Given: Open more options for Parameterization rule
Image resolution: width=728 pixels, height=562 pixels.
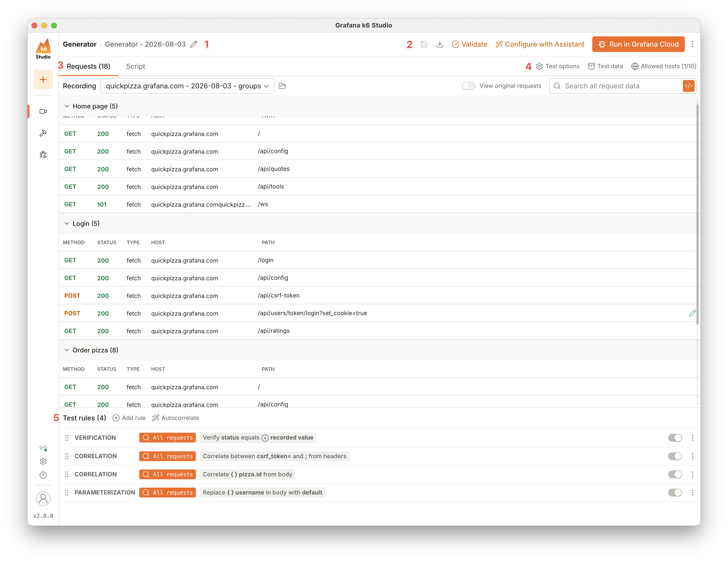Looking at the screenshot, I should click(x=693, y=492).
